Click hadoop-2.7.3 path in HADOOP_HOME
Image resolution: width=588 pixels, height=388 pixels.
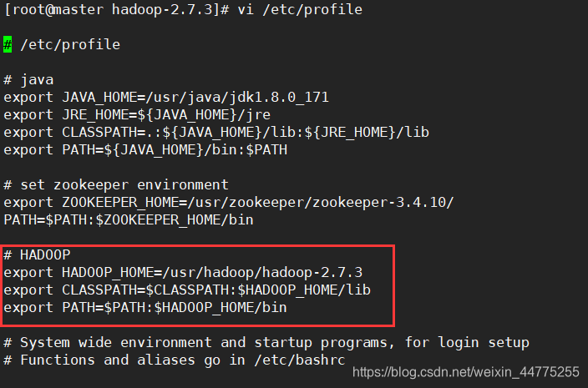[312, 272]
